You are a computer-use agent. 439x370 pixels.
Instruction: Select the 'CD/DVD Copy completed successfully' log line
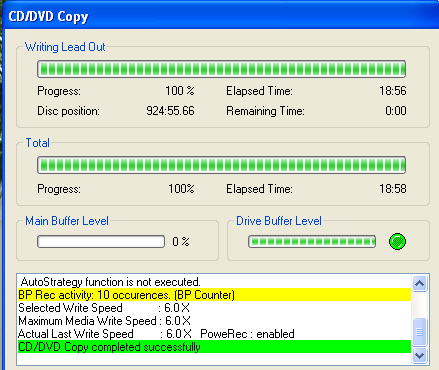point(214,347)
